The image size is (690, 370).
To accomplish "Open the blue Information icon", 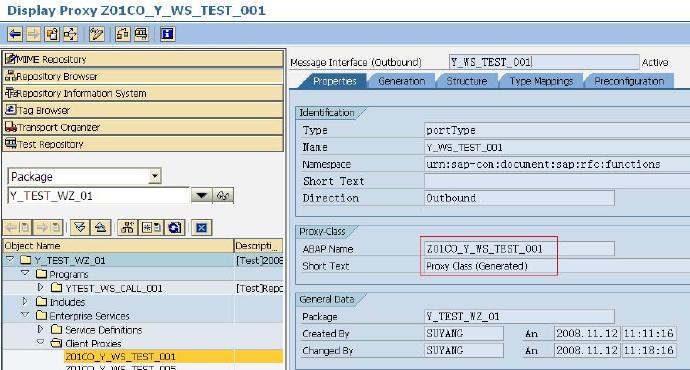I will [167, 34].
